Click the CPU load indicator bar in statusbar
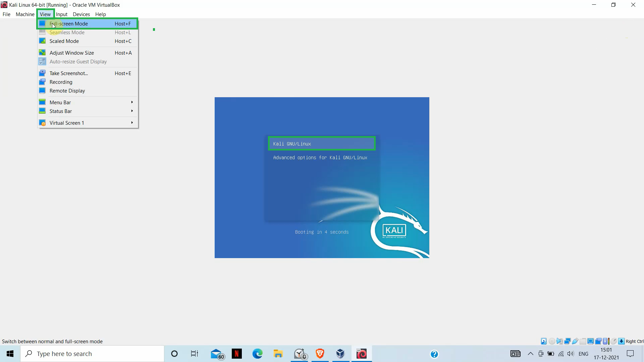 coord(608,341)
